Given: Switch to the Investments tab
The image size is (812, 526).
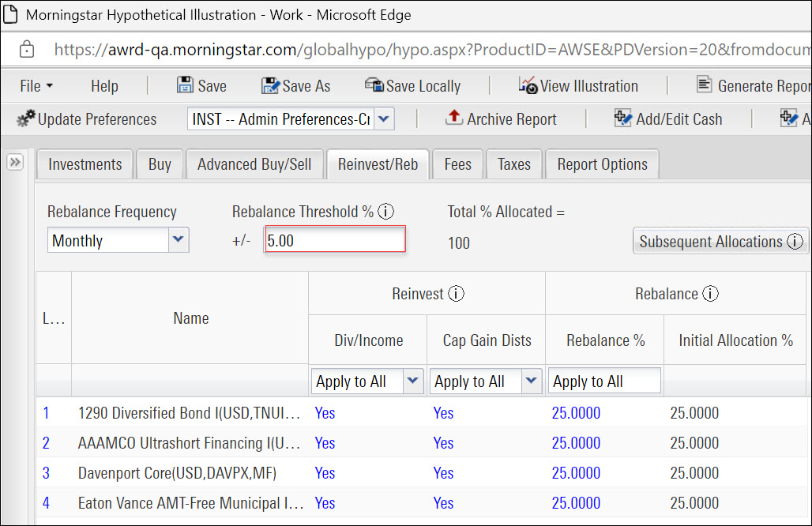Looking at the screenshot, I should (85, 164).
